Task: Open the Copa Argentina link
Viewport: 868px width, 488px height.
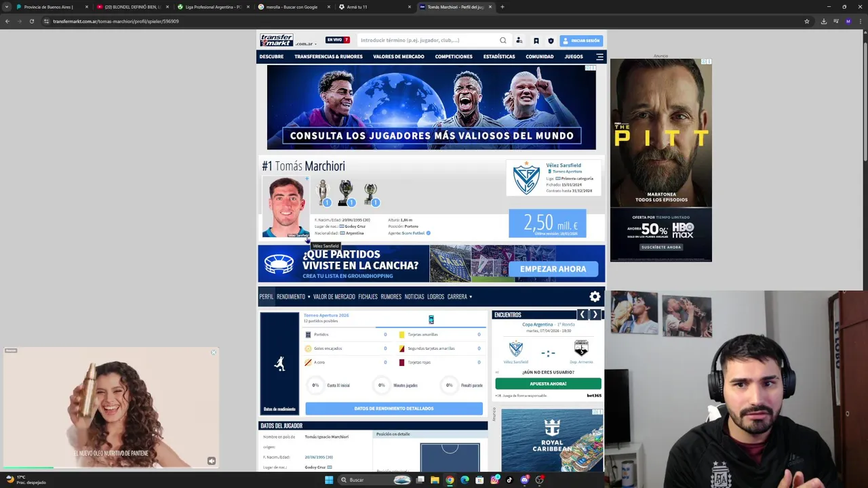Action: [538, 325]
